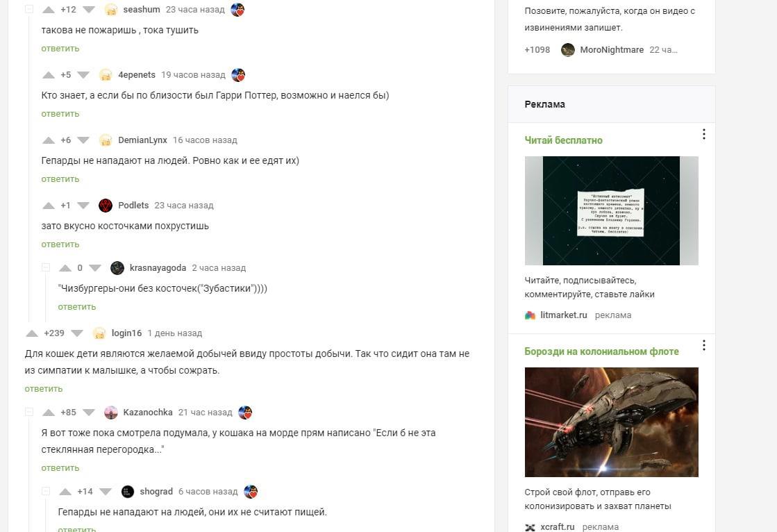Downvote Kazanochka's comment
Image resolution: width=777 pixels, height=532 pixels.
tap(89, 413)
